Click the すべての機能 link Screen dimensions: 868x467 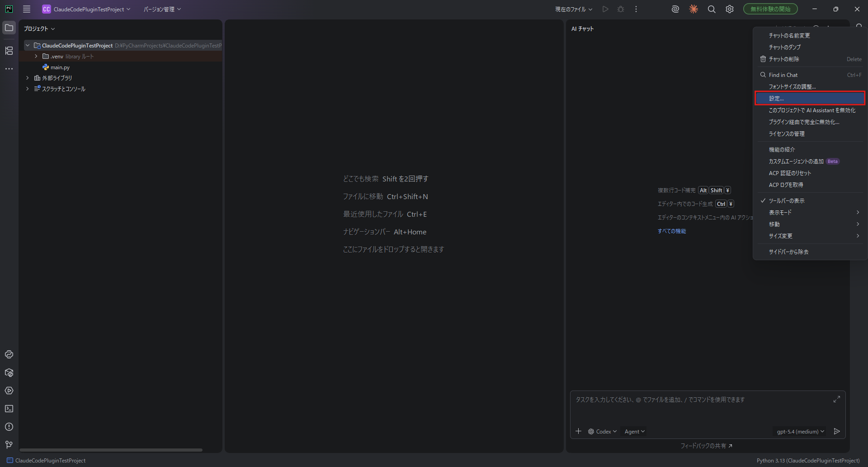(x=671, y=231)
